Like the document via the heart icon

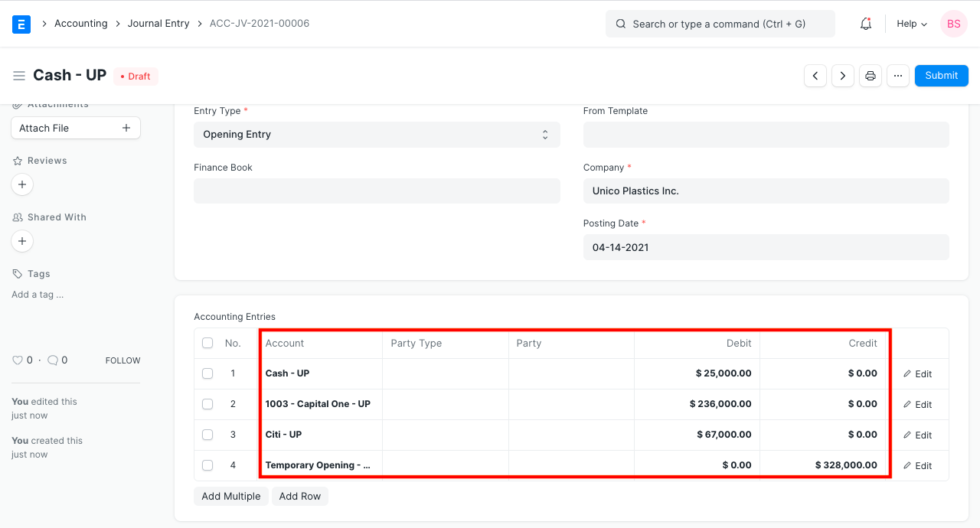[17, 360]
